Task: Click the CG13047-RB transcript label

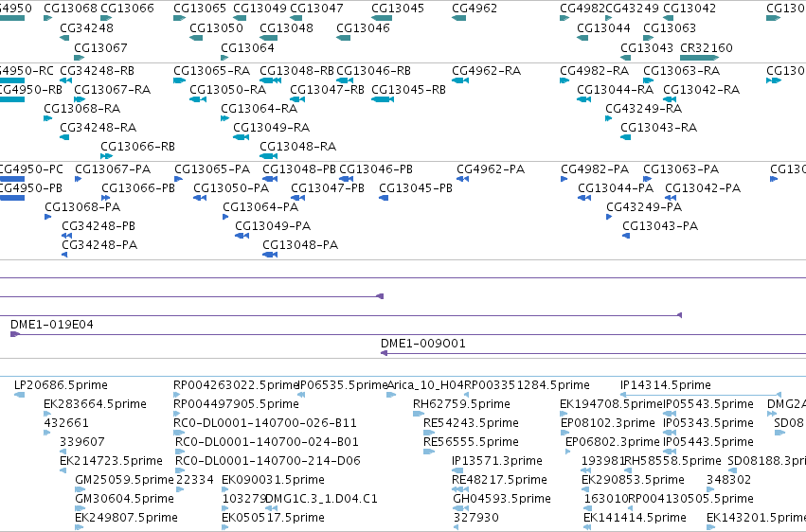Action: 327,90
